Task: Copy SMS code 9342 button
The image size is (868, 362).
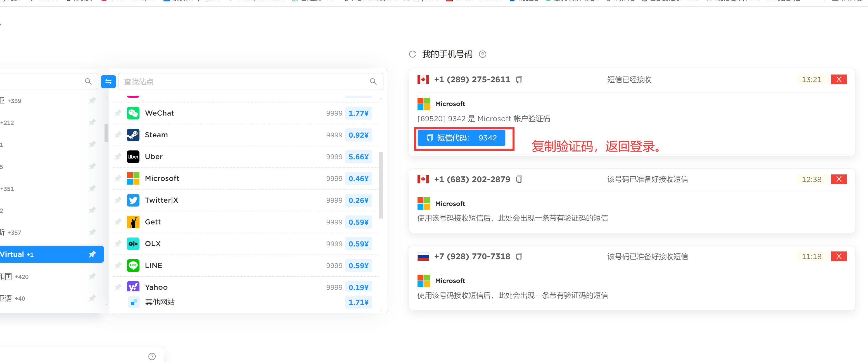Action: coord(461,138)
